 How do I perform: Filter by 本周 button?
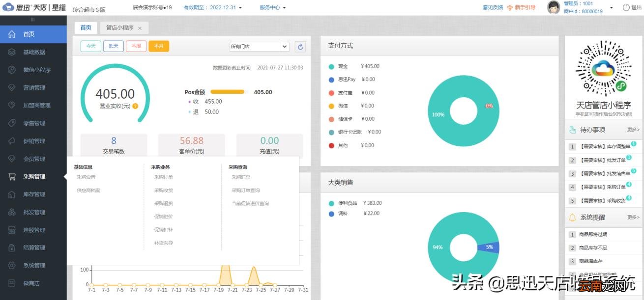136,46
